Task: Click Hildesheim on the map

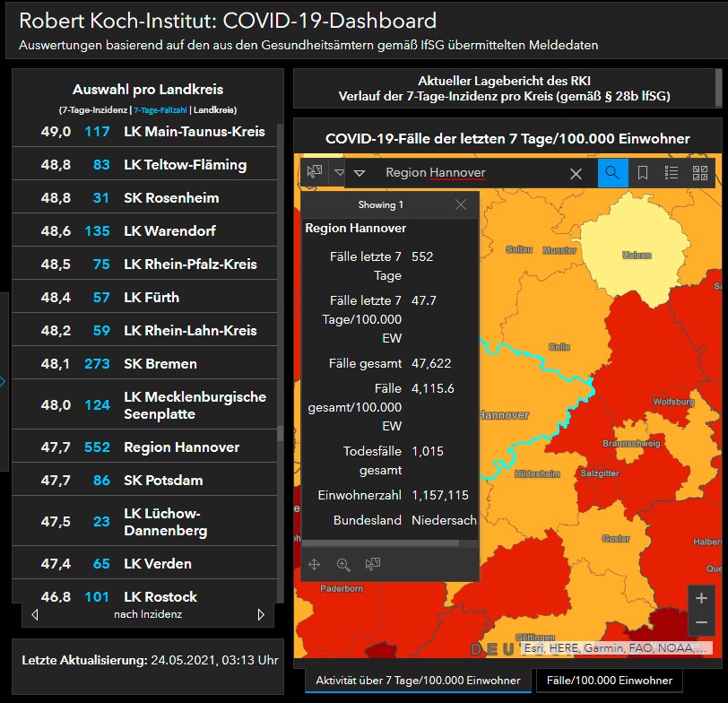Action: coord(537,474)
